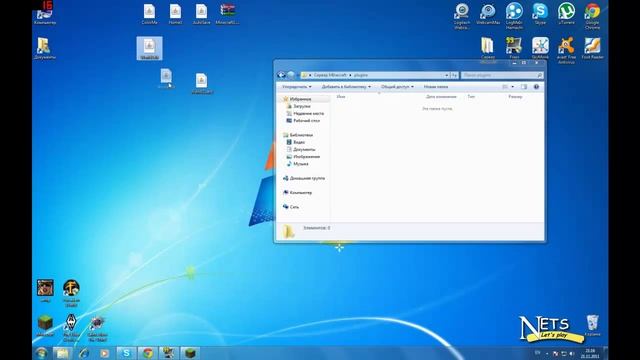
Task: Sort by Имя column header
Action: (341, 97)
